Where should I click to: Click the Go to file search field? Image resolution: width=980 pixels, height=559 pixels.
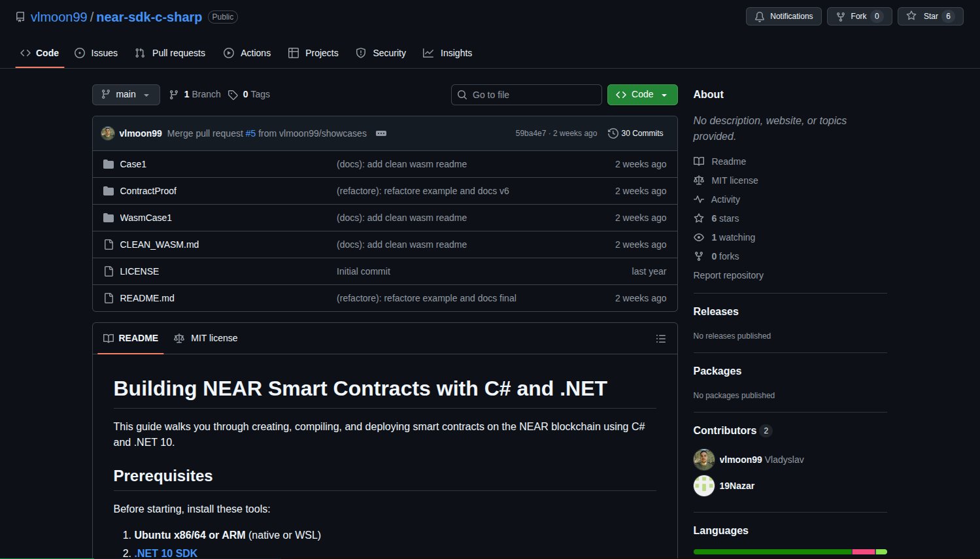pyautogui.click(x=526, y=95)
